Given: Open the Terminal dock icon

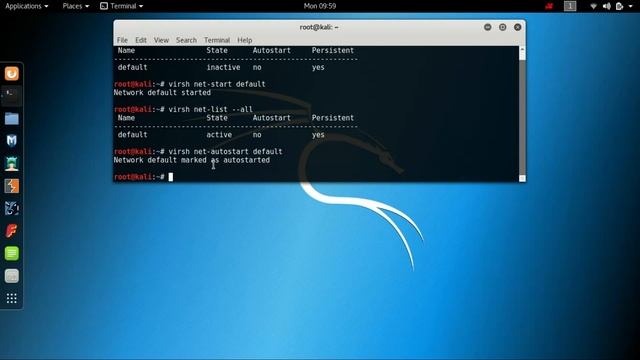Looking at the screenshot, I should [x=12, y=96].
